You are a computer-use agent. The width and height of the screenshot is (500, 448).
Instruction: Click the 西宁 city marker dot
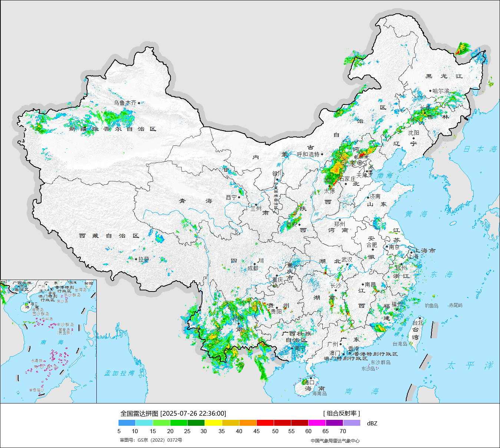coord(239,197)
